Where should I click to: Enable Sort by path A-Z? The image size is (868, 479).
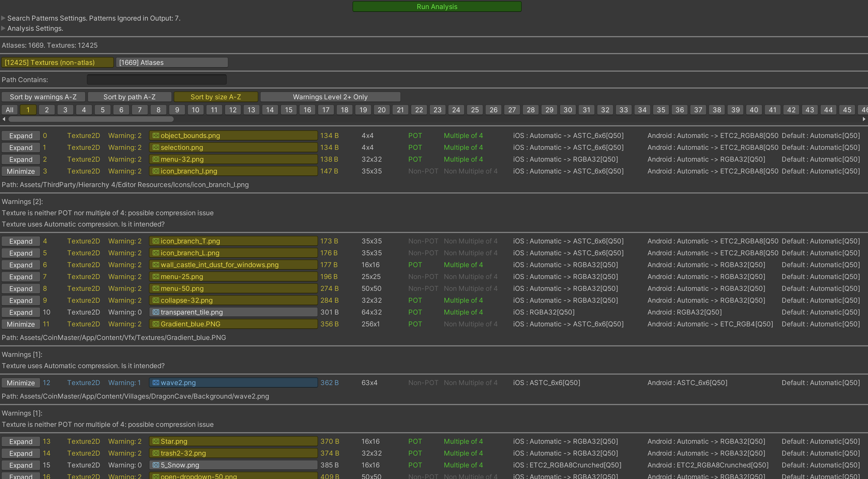129,97
